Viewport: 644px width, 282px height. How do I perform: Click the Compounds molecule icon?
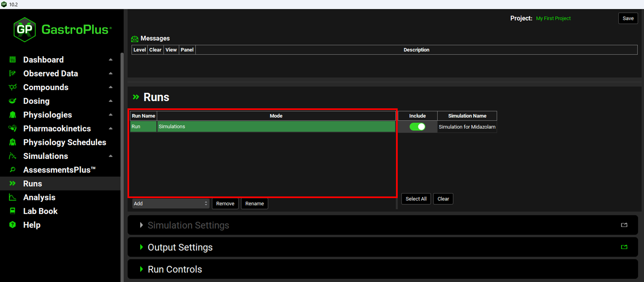[x=13, y=87]
